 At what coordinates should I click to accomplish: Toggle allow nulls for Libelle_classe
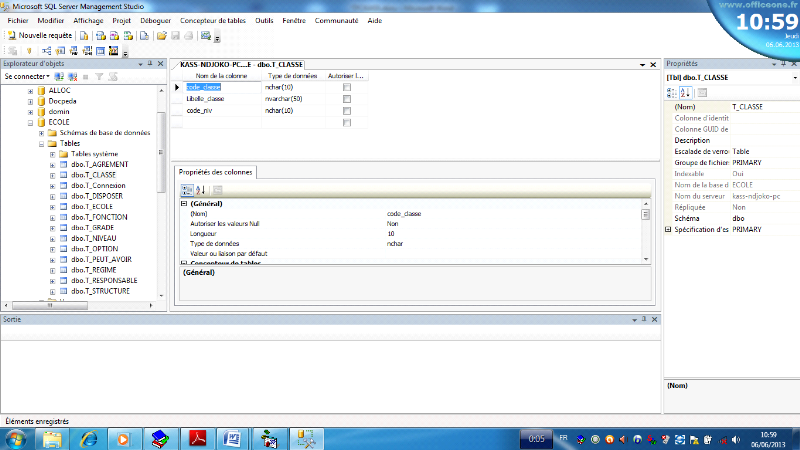347,99
